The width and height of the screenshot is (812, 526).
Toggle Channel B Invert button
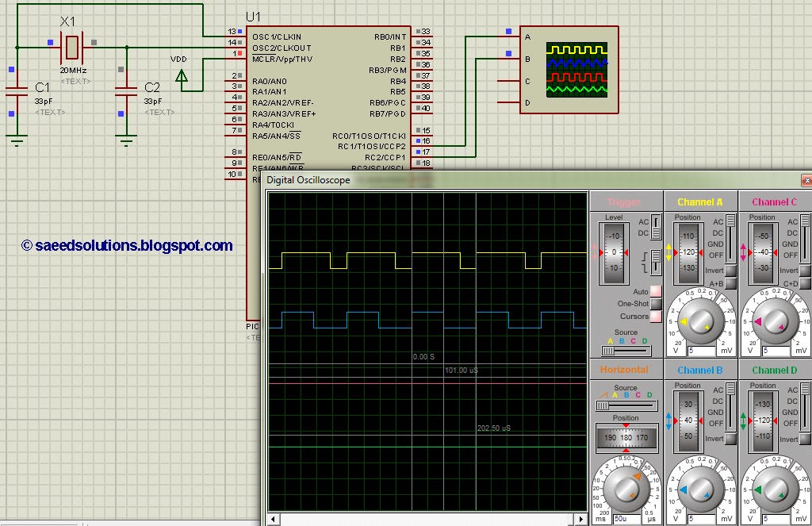(x=730, y=439)
